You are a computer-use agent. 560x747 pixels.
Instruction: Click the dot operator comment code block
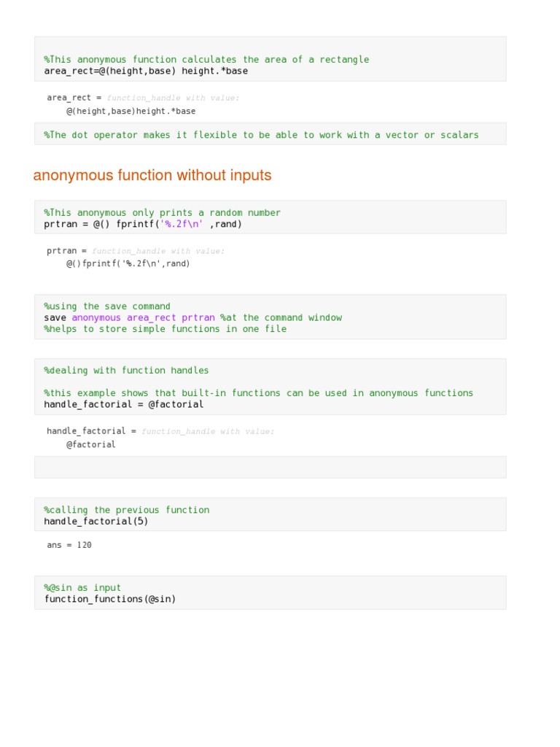(x=261, y=135)
